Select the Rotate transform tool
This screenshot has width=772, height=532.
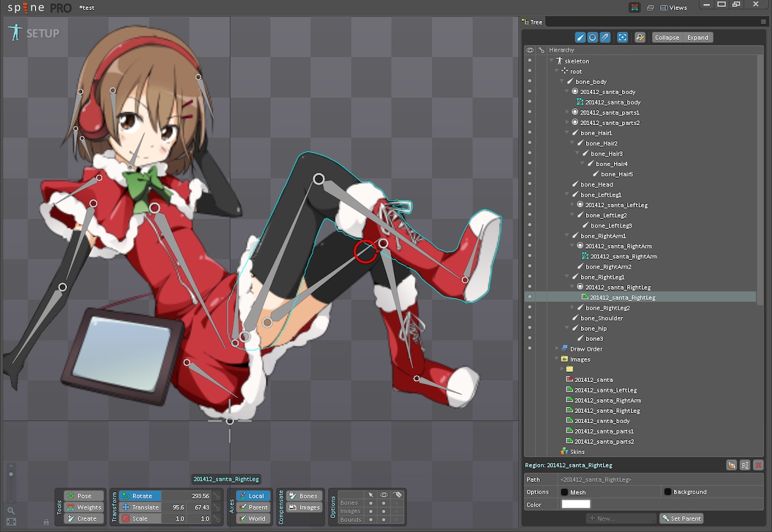coord(140,496)
